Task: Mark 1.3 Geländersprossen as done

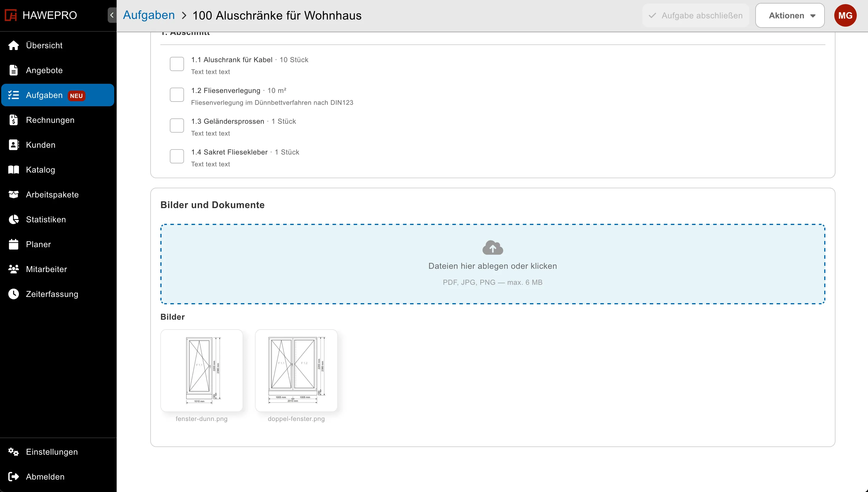Action: point(177,125)
